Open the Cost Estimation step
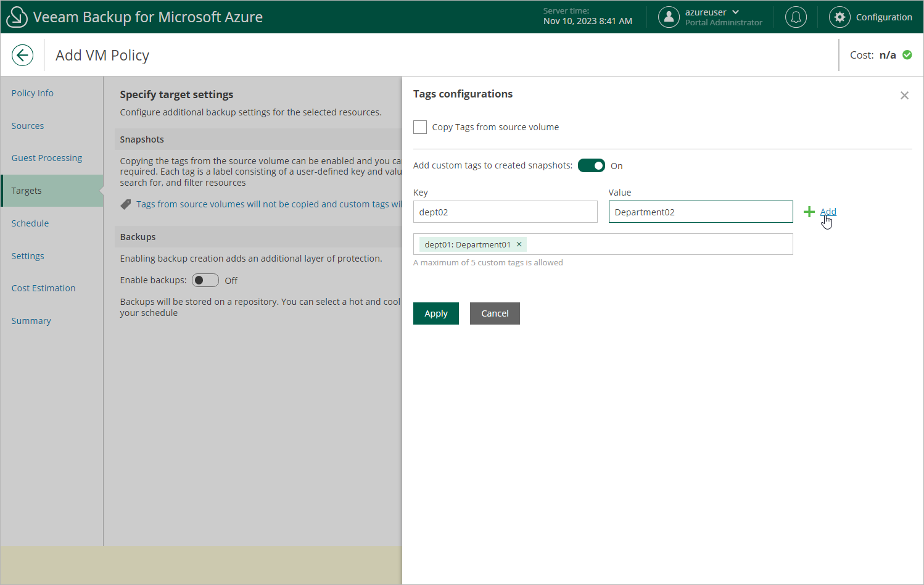 coord(43,288)
